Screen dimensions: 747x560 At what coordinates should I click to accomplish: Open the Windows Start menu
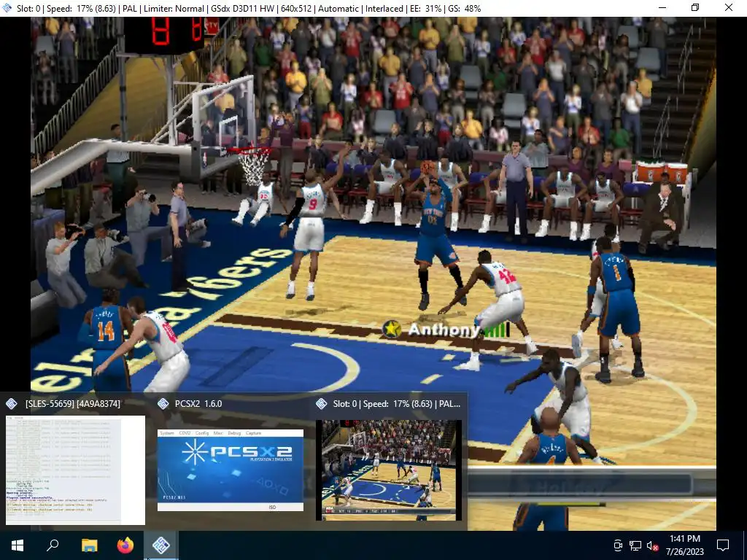18,545
